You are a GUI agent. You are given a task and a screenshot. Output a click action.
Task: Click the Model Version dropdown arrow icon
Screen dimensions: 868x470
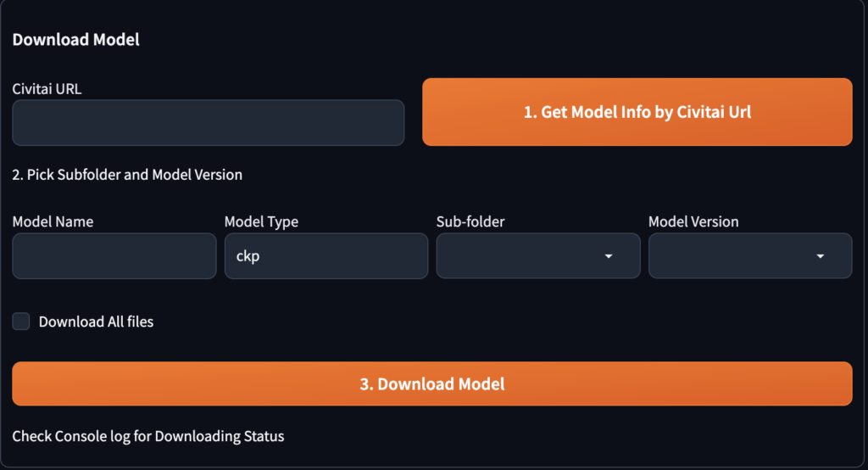tap(821, 256)
